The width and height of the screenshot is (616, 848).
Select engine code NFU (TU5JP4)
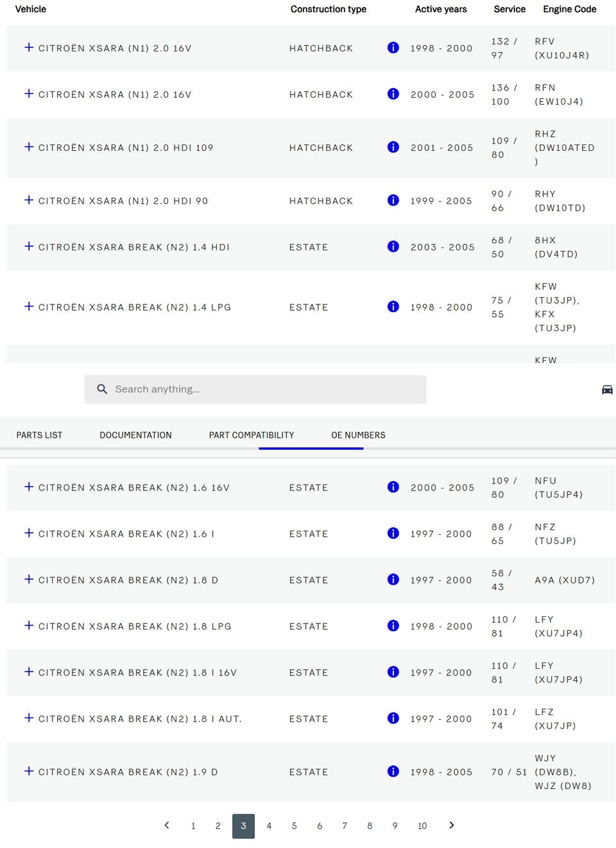coord(559,488)
